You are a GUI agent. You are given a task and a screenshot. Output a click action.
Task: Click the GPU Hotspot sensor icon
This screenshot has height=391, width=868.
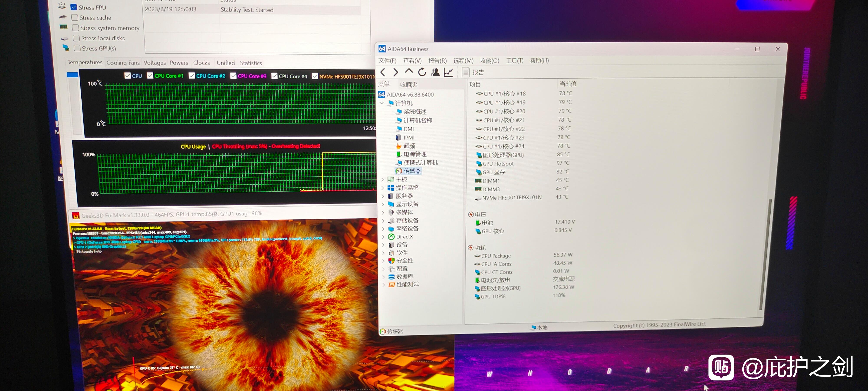(479, 164)
